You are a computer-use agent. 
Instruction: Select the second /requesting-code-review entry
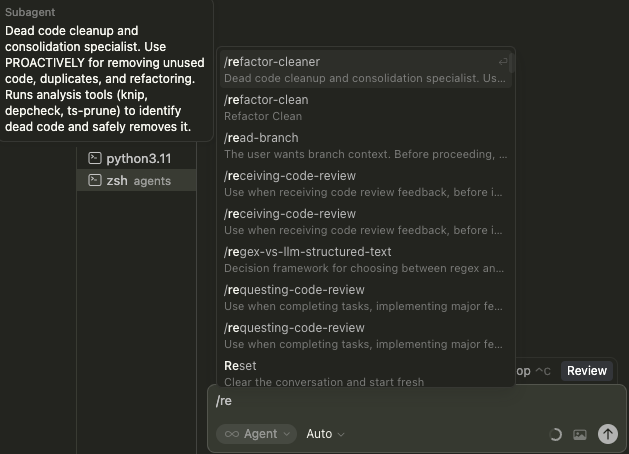[365, 335]
